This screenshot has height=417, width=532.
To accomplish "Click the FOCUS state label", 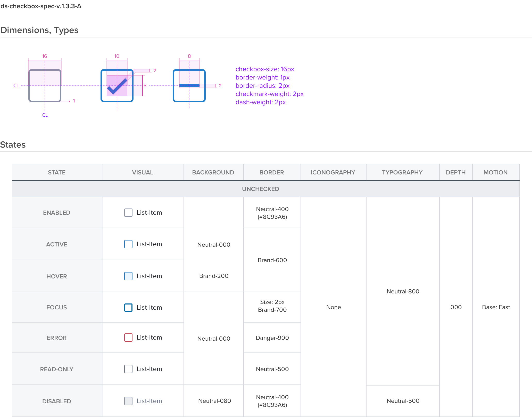I will pos(57,307).
